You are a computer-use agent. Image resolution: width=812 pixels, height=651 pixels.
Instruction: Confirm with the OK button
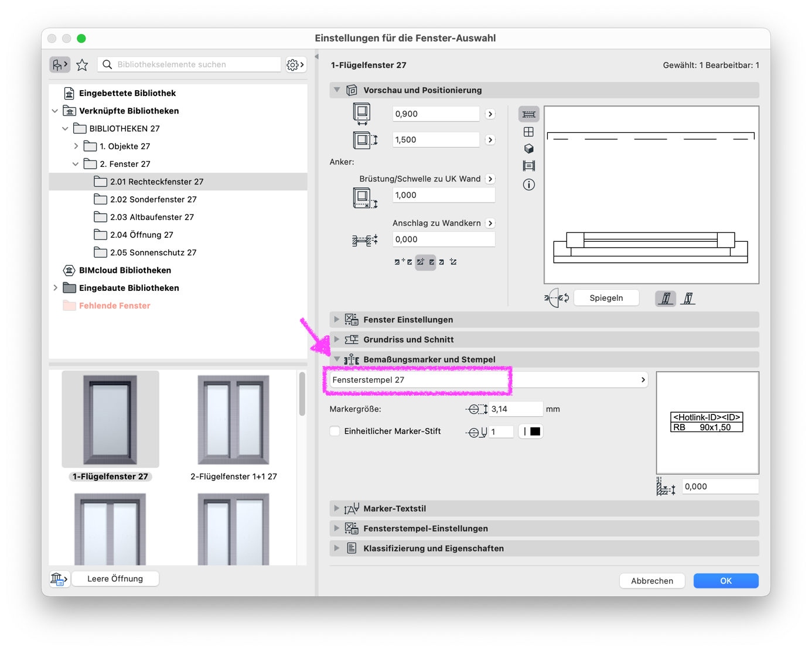(726, 581)
